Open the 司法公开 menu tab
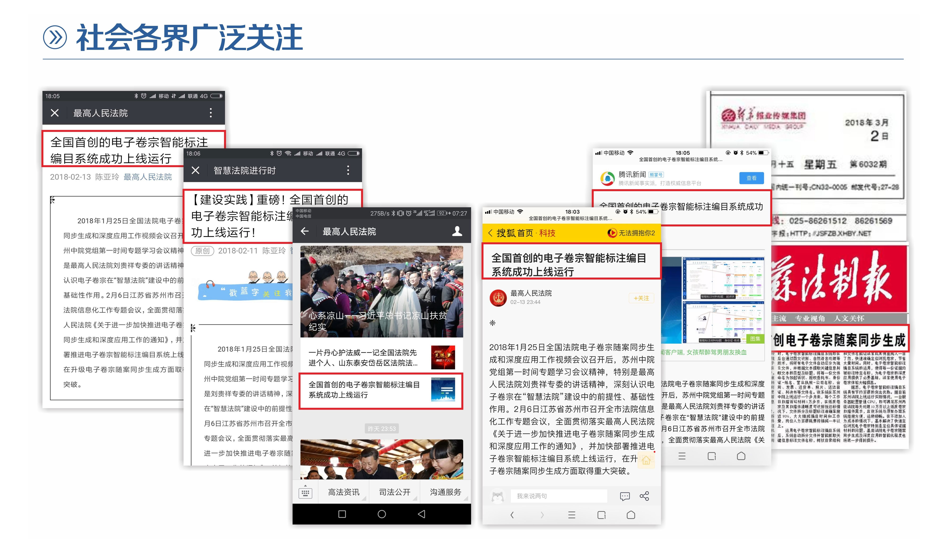952x560 pixels. (394, 492)
